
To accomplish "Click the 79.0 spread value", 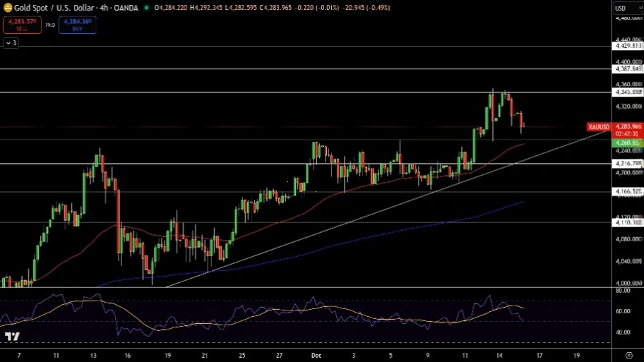I will click(50, 25).
